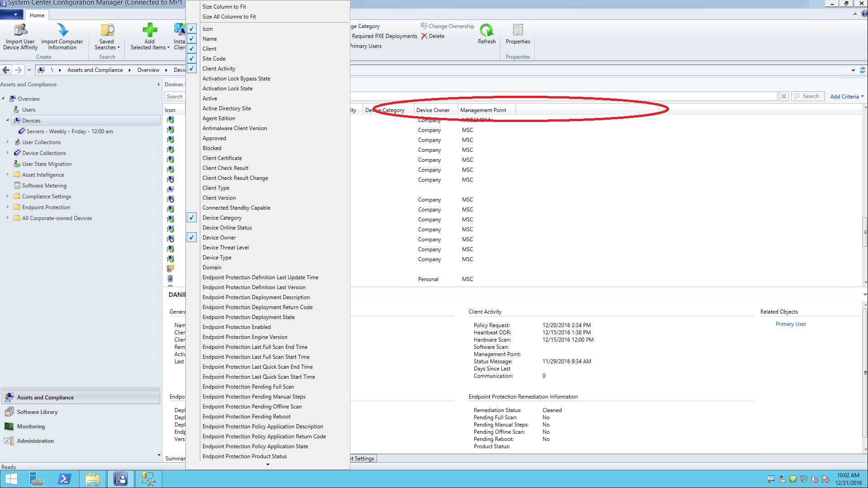868x488 pixels.
Task: Expand User Collections node
Action: tap(8, 142)
